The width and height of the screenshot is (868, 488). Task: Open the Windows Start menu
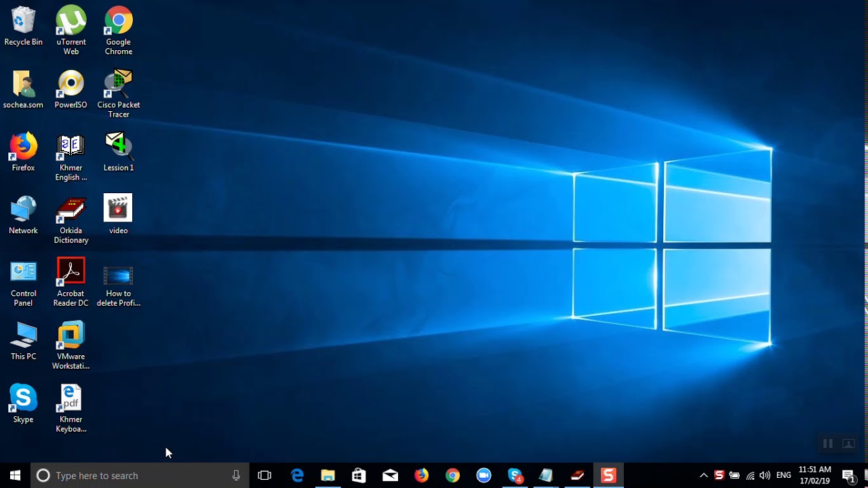[x=16, y=475]
